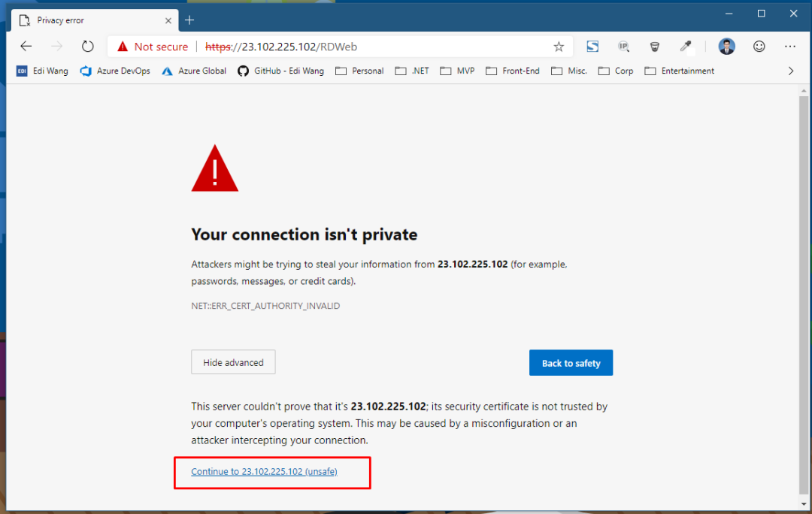Click the back navigation arrow
The height and width of the screenshot is (514, 812).
click(x=26, y=47)
